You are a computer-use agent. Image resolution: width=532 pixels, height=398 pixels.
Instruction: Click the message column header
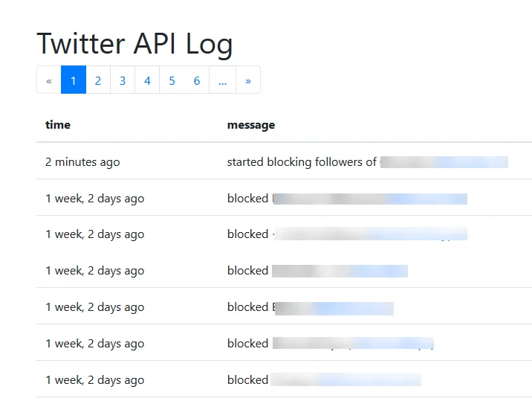[x=251, y=125]
